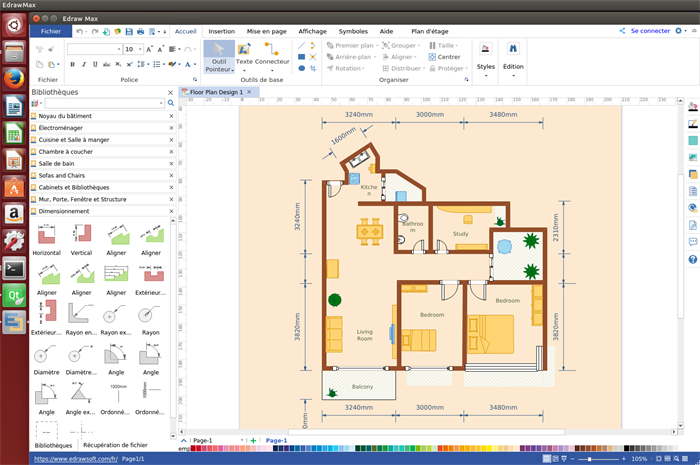700x465 pixels.
Task: Pick the Rayon dimension shape
Action: 150,320
